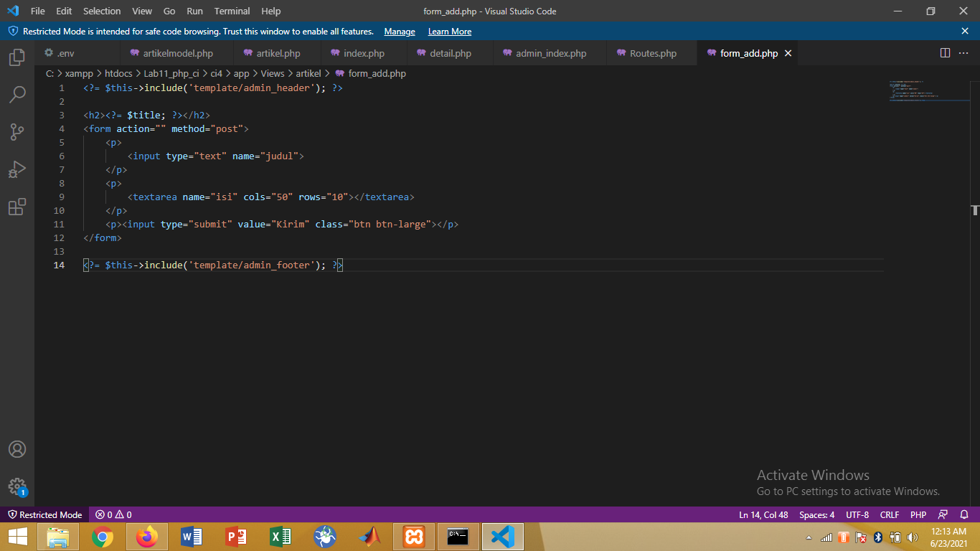Open the Extensions view
The height and width of the screenshot is (551, 980).
(x=17, y=207)
